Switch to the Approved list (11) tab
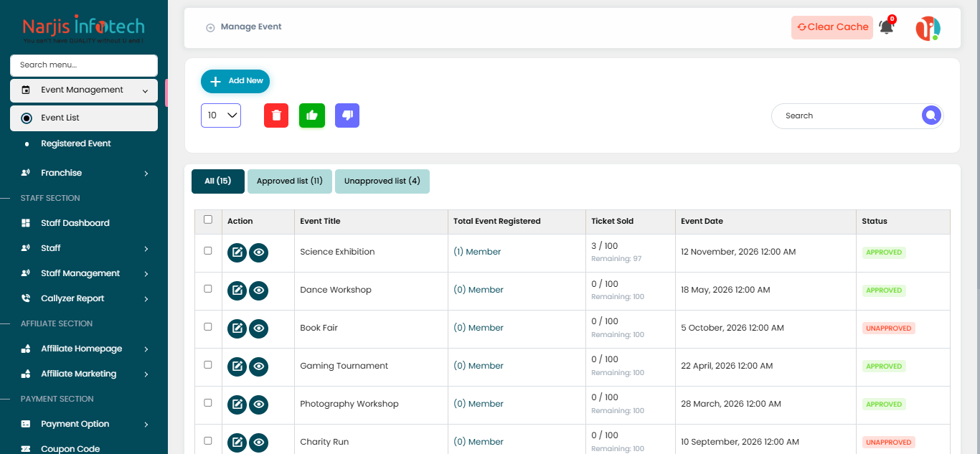Viewport: 980px width, 454px height. click(290, 181)
